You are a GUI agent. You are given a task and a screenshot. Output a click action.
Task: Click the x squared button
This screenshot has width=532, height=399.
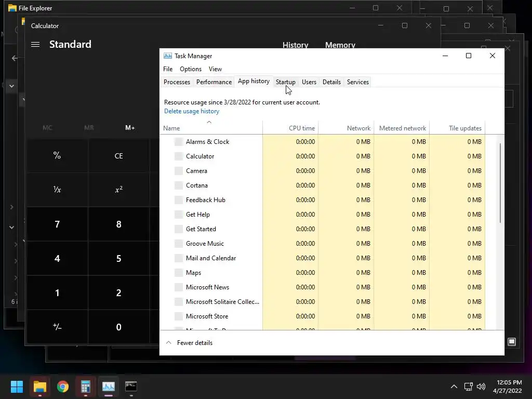pyautogui.click(x=119, y=189)
